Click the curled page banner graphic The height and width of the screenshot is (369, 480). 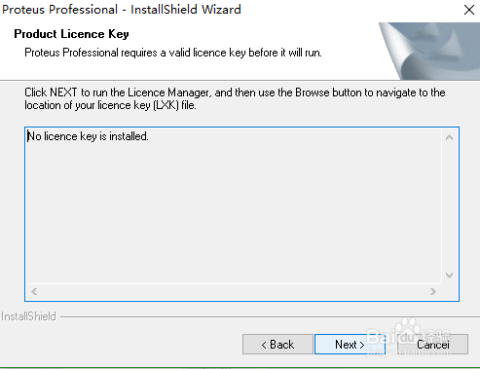[x=429, y=51]
